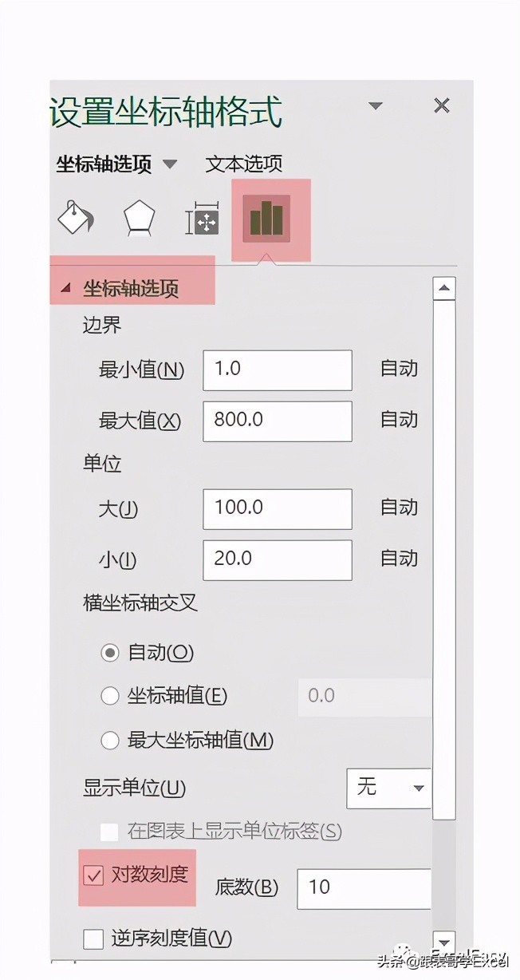
Task: Click the 自动 button next to 大(J)
Action: (399, 508)
